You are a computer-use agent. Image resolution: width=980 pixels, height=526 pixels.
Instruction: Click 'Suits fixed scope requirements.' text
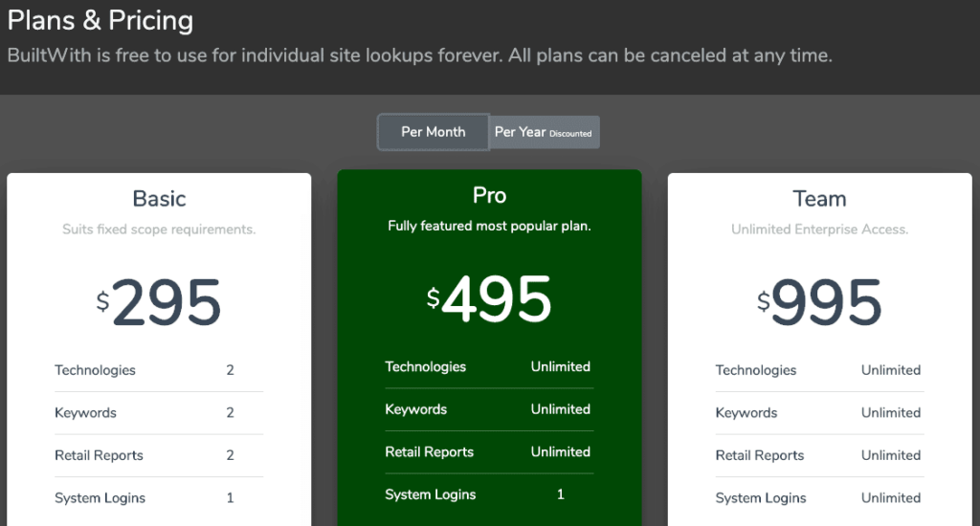pos(159,230)
